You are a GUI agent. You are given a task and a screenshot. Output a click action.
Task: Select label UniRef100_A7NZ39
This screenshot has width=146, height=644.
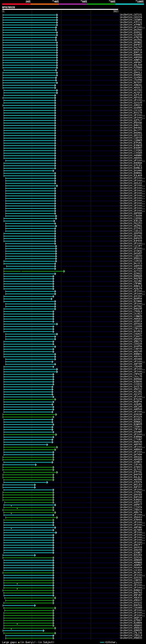(x=131, y=37)
